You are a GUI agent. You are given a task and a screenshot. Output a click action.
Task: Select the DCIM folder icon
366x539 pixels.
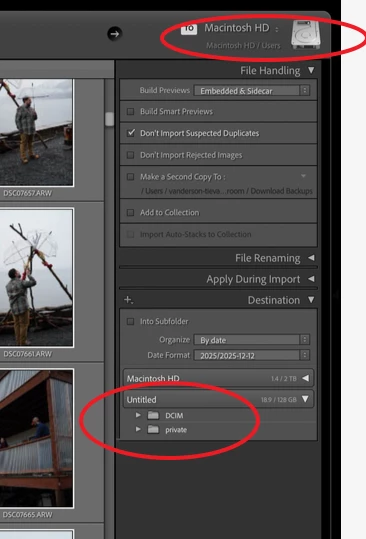tap(153, 415)
